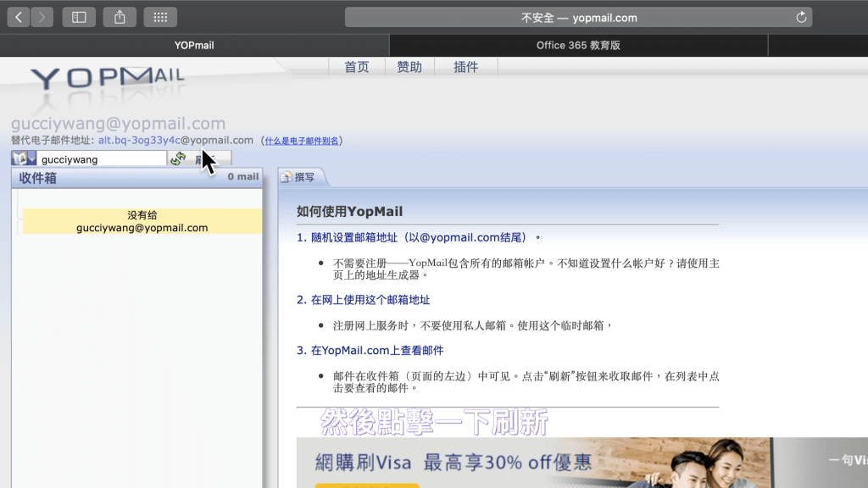Image resolution: width=868 pixels, height=488 pixels.
Task: Switch to the YOPmail tab
Action: tap(194, 46)
